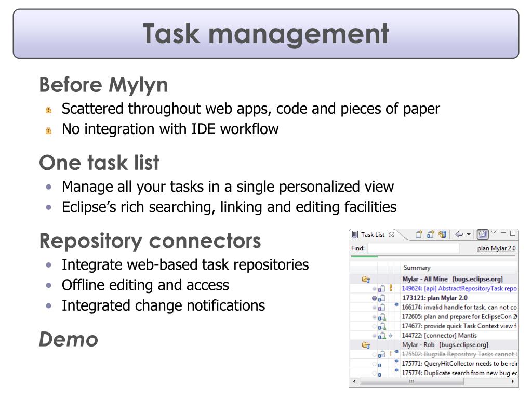Viewport: 532px width, 399px height.
Task: Click the Synchronize repositories toolbar icon
Action: point(442,234)
